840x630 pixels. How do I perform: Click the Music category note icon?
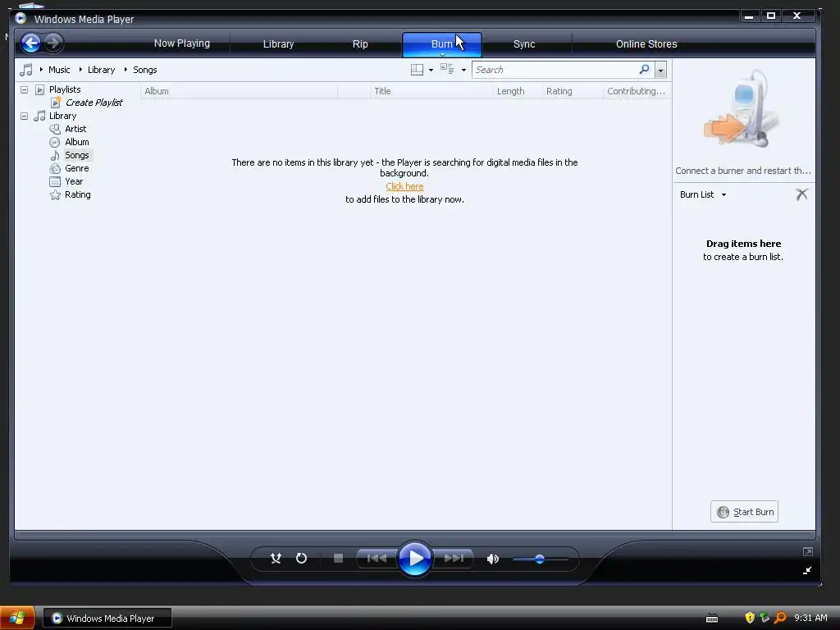[x=26, y=70]
